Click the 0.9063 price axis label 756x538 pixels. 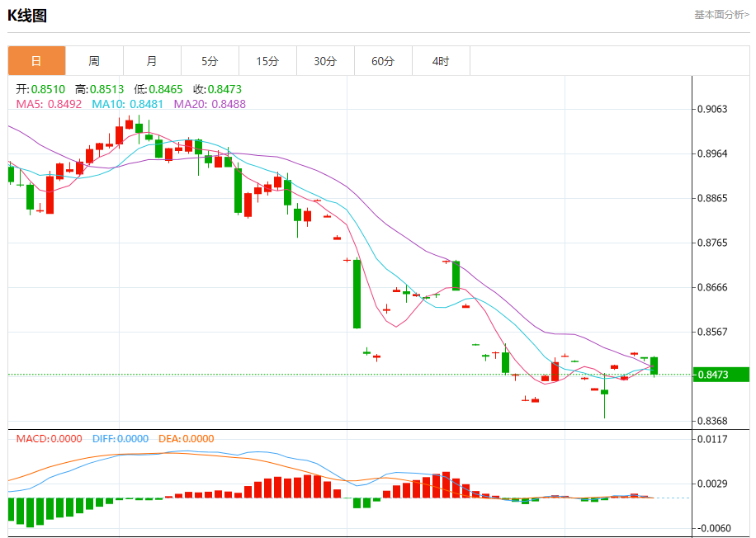(x=712, y=109)
